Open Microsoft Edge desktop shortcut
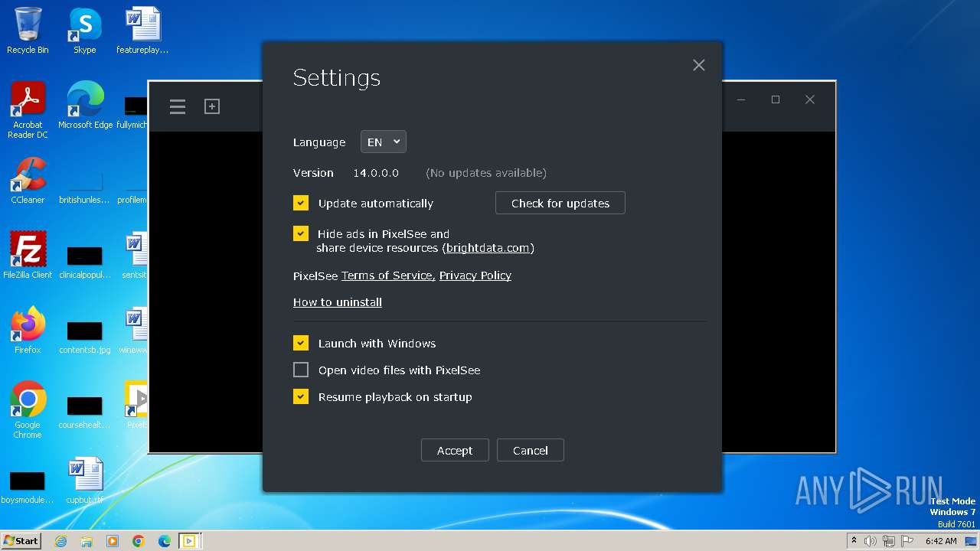The image size is (980, 551). pyautogui.click(x=85, y=106)
